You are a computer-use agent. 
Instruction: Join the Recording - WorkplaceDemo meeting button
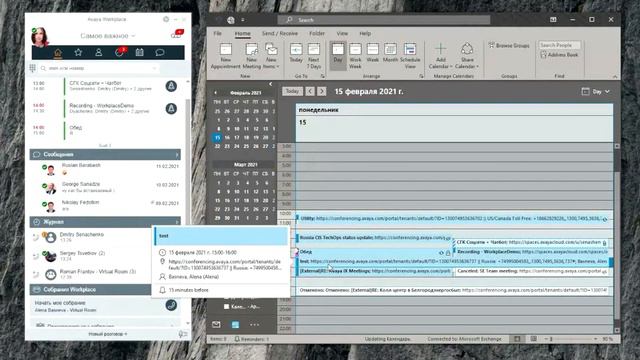tap(171, 108)
